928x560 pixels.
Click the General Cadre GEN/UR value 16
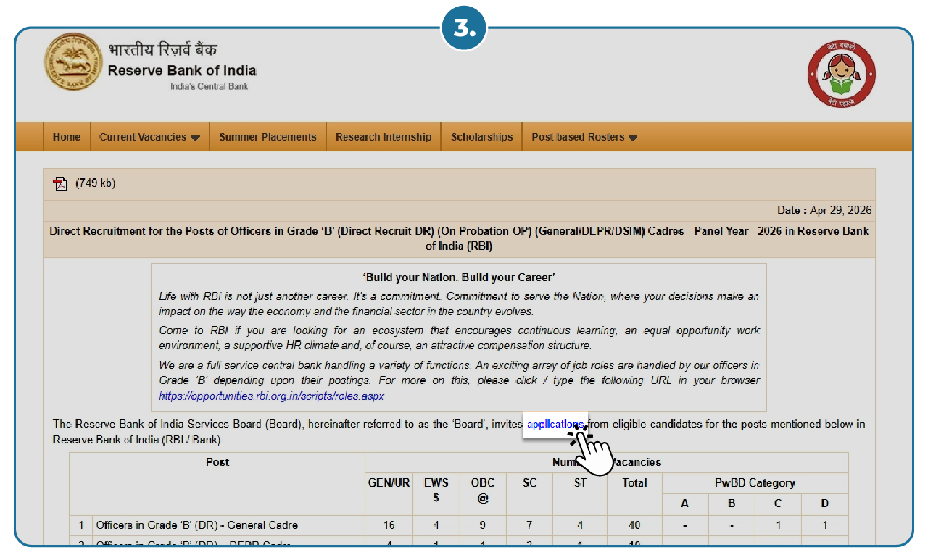[x=389, y=525]
